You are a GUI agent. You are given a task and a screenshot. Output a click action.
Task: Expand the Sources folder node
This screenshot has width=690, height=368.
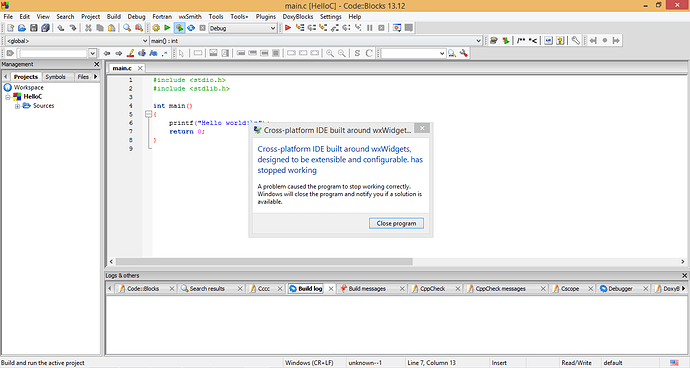click(x=17, y=106)
